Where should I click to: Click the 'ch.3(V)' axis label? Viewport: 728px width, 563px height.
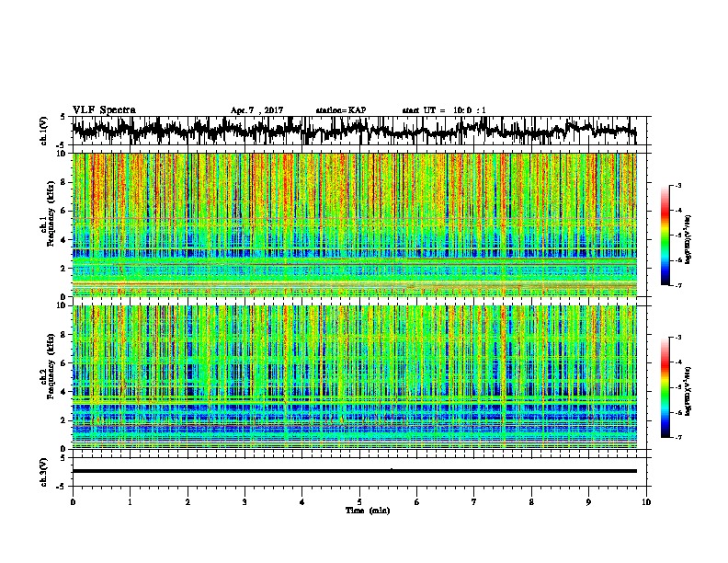[x=44, y=472]
